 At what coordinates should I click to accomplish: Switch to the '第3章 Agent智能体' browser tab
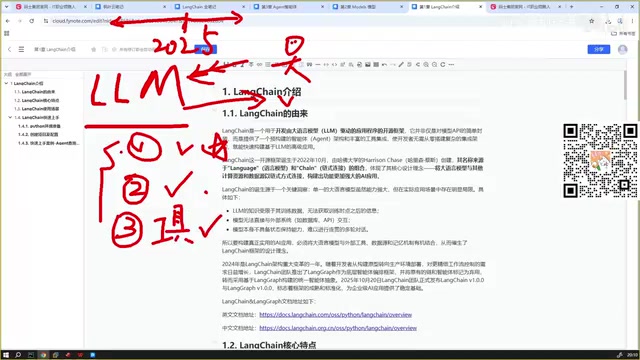click(x=289, y=7)
